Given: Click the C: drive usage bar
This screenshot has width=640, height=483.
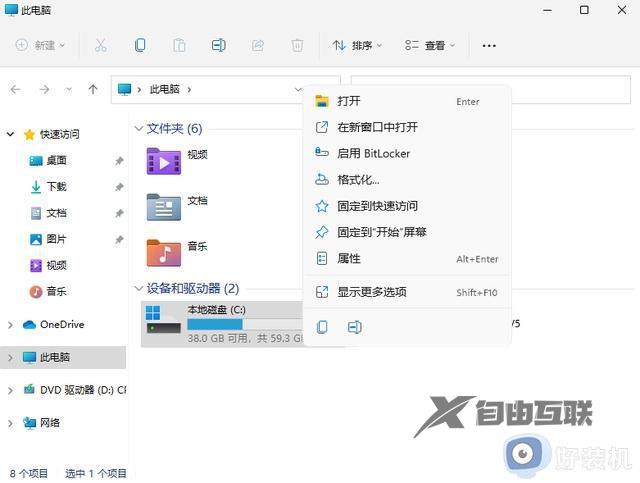Looking at the screenshot, I should [x=245, y=324].
